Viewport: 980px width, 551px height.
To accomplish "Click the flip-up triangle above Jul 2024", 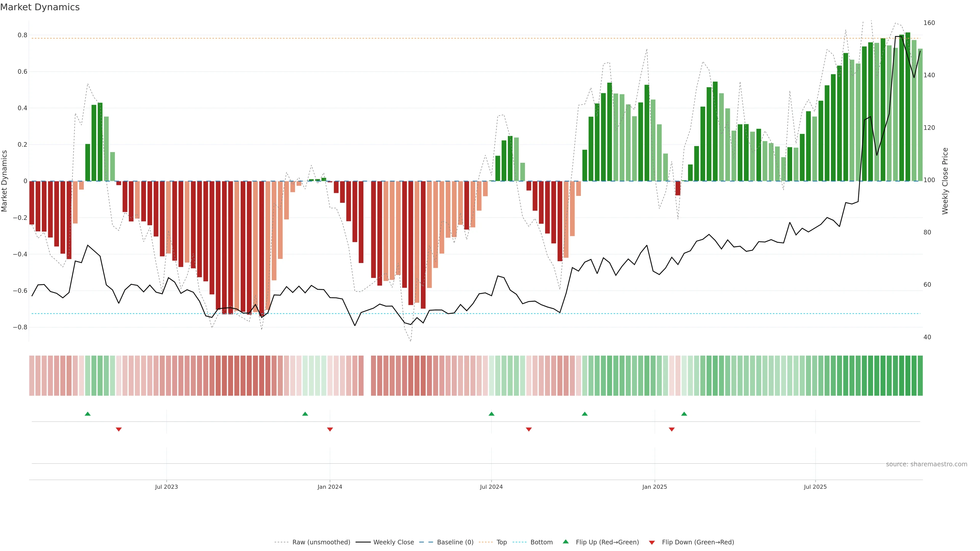I will tap(491, 414).
